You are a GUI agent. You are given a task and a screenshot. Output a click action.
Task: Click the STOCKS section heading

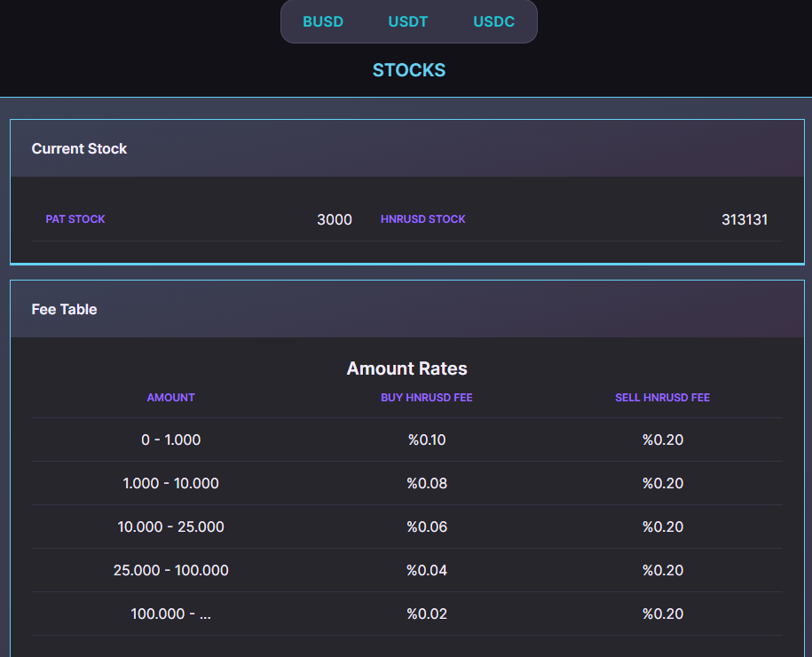(x=409, y=70)
